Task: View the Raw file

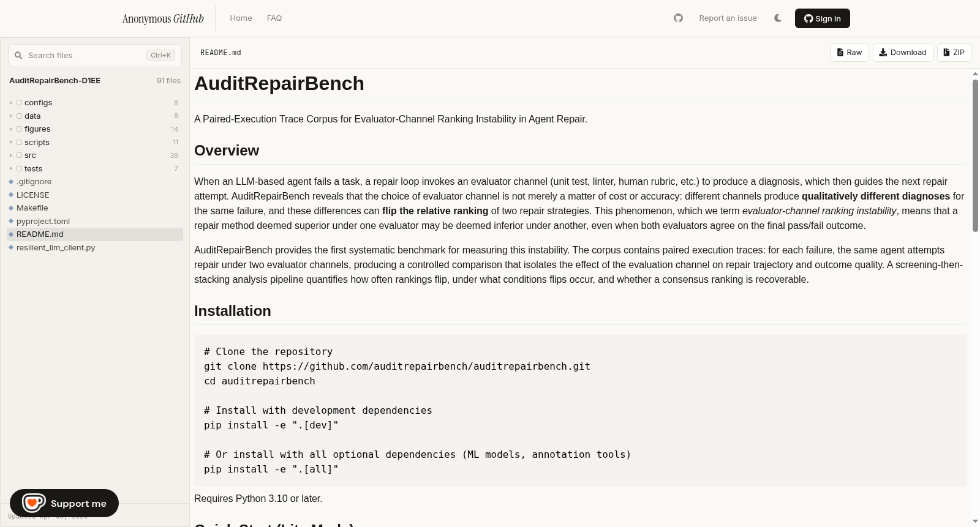Action: (850, 53)
